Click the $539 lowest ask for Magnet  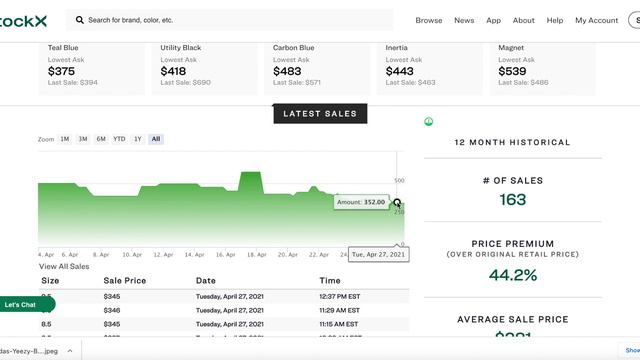512,71
